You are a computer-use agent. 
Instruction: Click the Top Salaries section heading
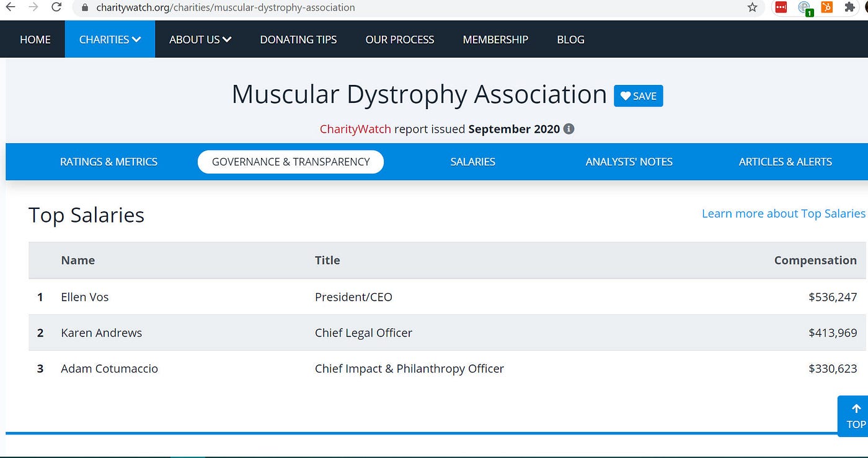coord(86,215)
